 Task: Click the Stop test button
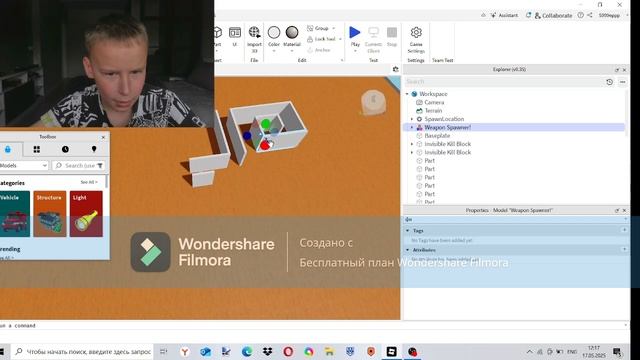(392, 32)
